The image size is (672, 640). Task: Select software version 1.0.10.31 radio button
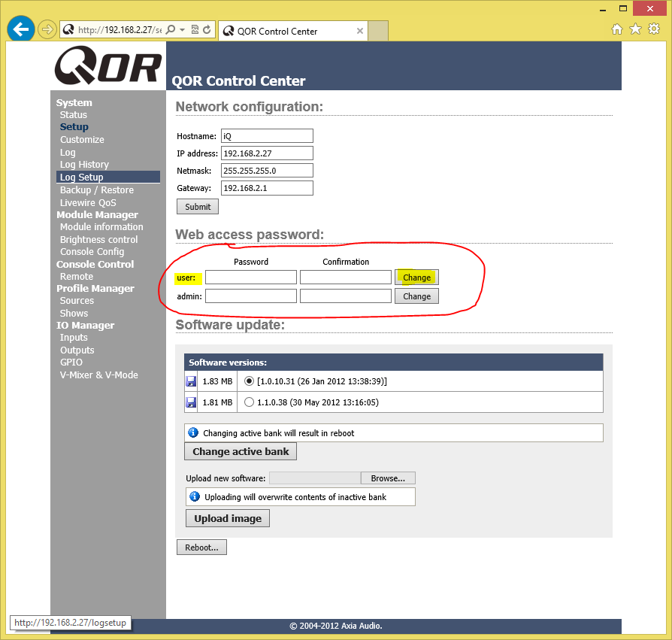pyautogui.click(x=249, y=381)
